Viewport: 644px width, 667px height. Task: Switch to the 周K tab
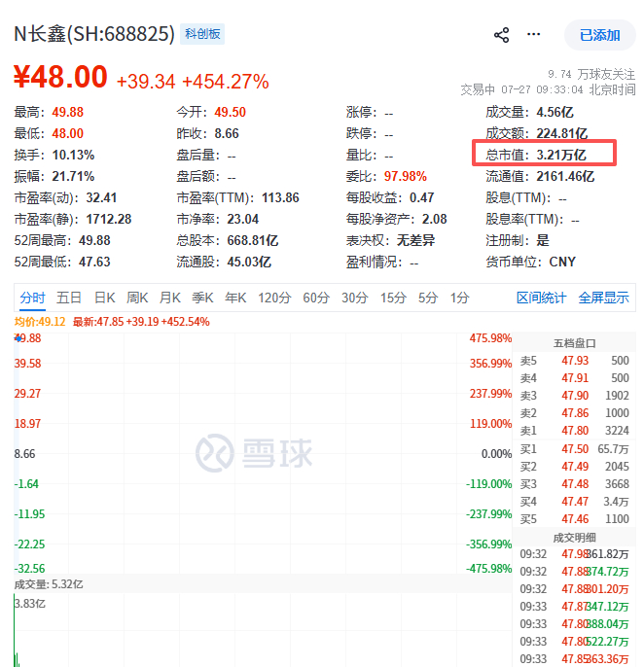click(137, 298)
